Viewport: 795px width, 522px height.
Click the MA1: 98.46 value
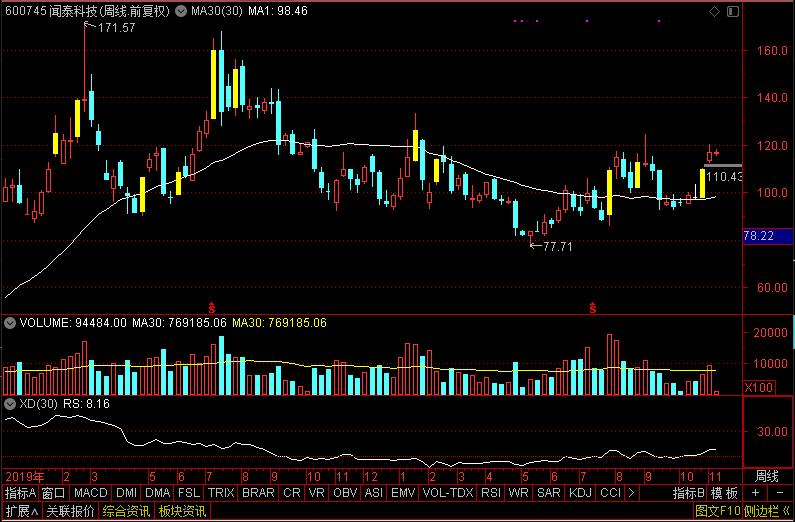click(278, 11)
